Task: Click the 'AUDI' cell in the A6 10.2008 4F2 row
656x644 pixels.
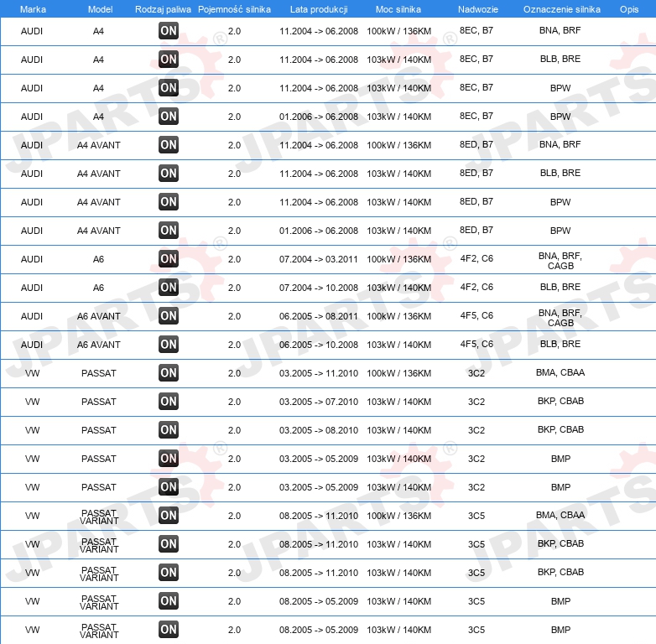Action: 32,288
